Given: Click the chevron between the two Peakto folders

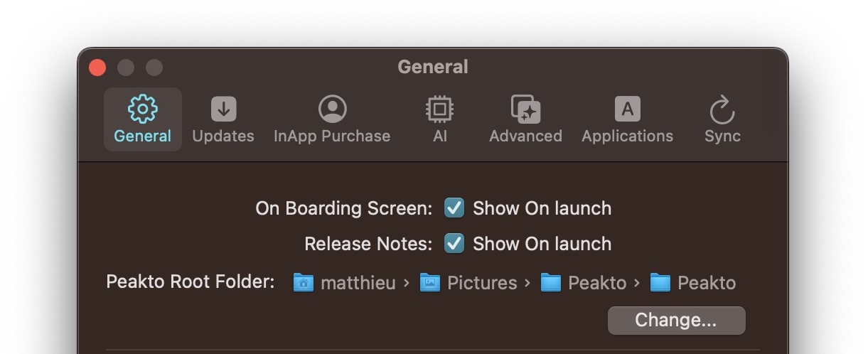Looking at the screenshot, I should pos(637,283).
